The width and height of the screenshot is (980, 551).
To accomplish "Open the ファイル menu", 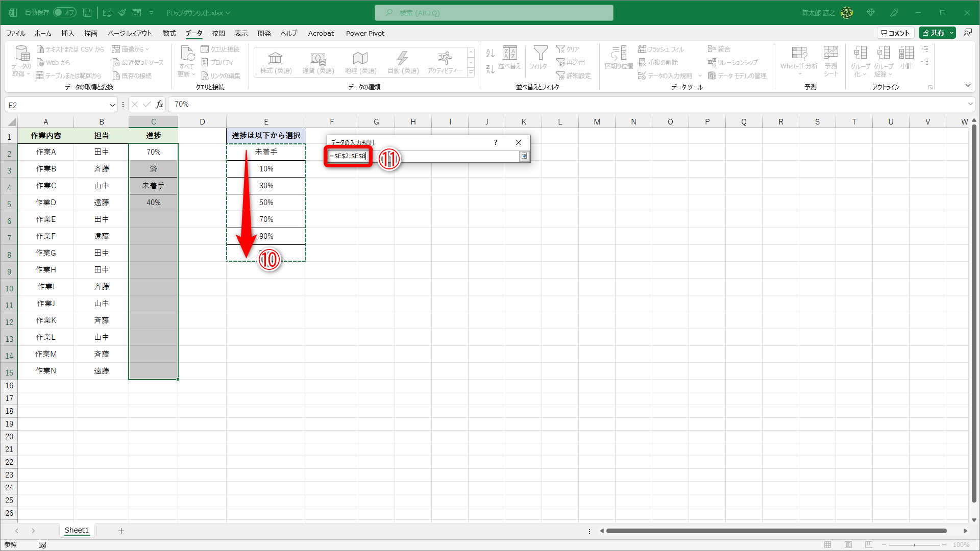I will (x=16, y=33).
